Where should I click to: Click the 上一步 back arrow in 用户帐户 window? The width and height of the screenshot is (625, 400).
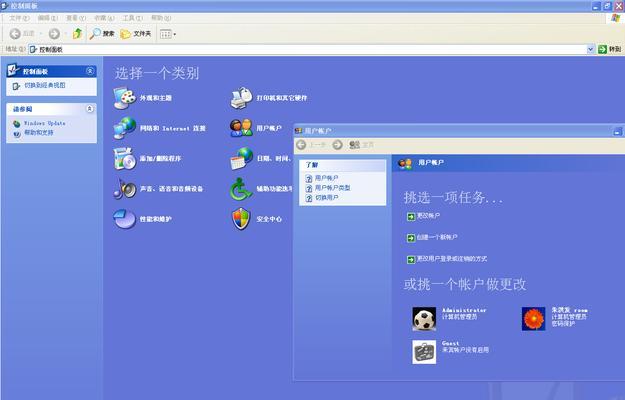click(x=301, y=145)
